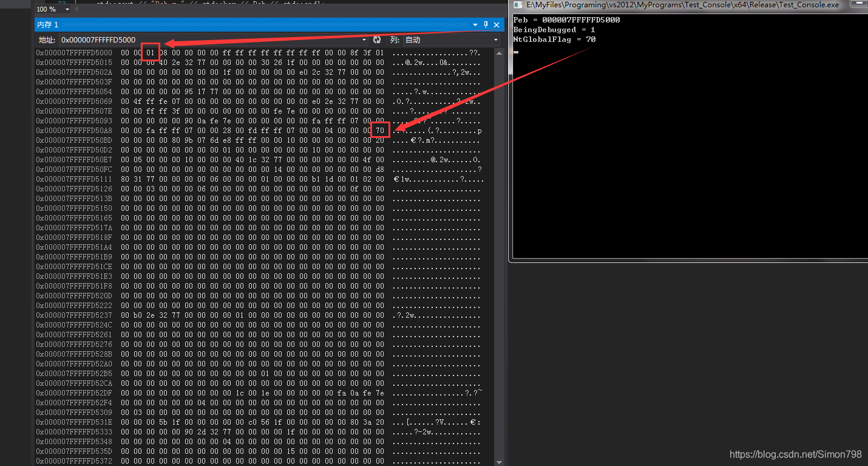The width and height of the screenshot is (868, 466).
Task: Select memory row address 0x000007FFFFFD52F4
Action: click(x=74, y=403)
